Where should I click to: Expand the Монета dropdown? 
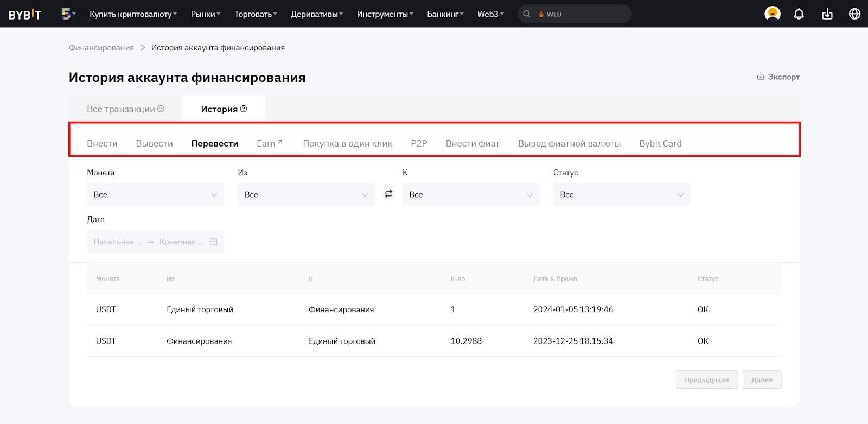pos(155,194)
